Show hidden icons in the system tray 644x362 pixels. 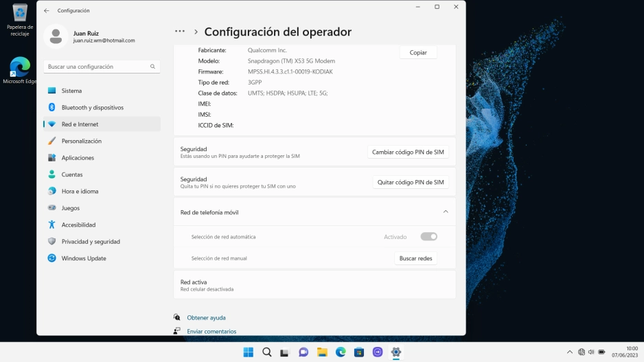tap(570, 352)
